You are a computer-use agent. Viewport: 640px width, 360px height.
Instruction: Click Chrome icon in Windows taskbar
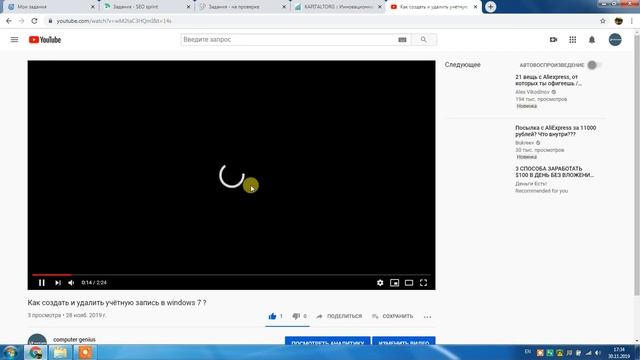pos(36,352)
